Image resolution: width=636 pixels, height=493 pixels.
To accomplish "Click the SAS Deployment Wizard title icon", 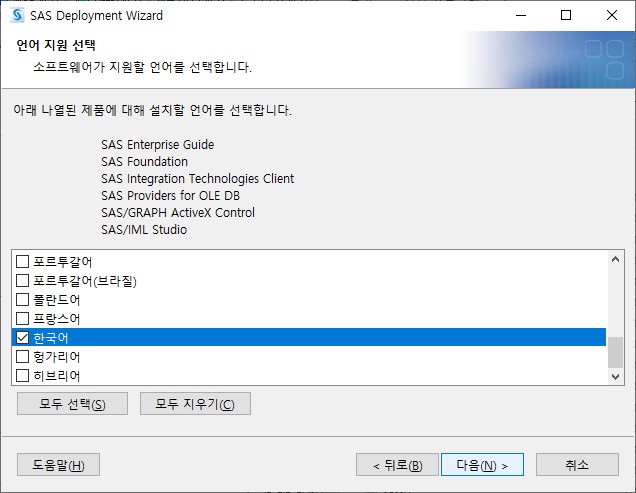I will click(x=17, y=15).
